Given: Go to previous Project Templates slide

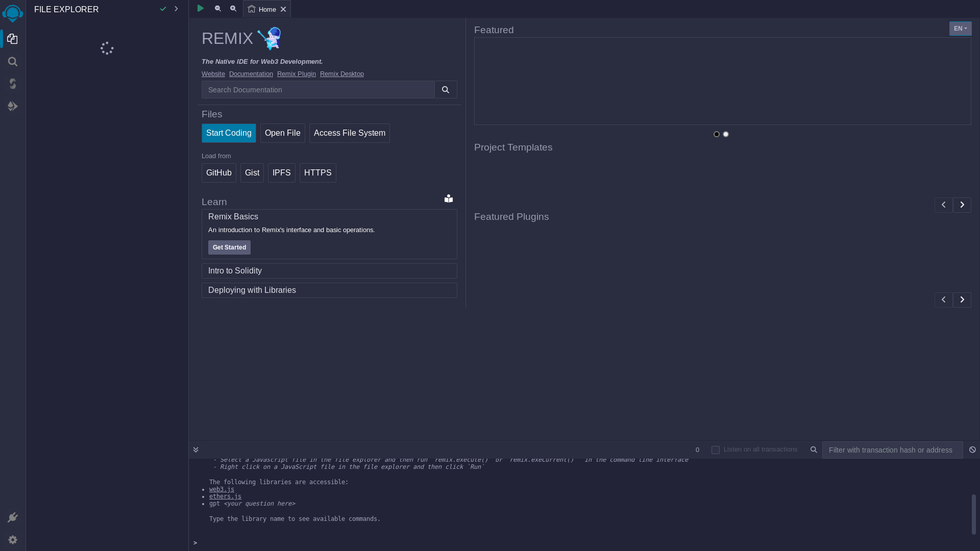Looking at the screenshot, I should point(944,205).
